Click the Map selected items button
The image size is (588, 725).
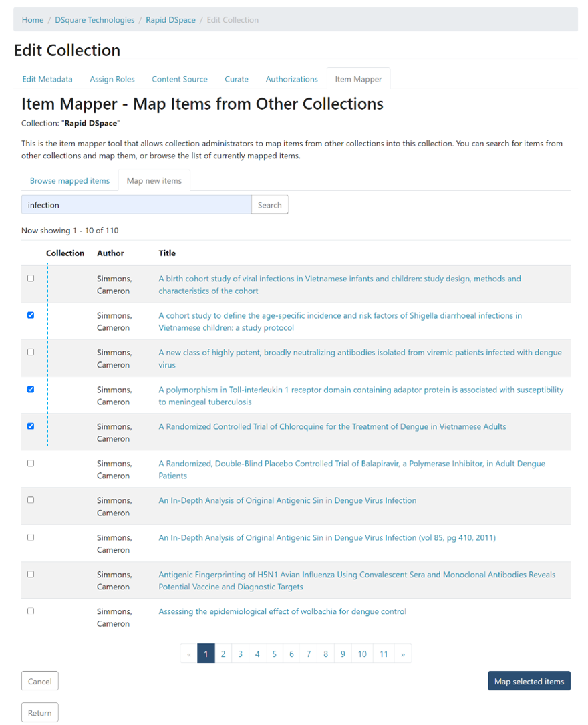coord(529,682)
